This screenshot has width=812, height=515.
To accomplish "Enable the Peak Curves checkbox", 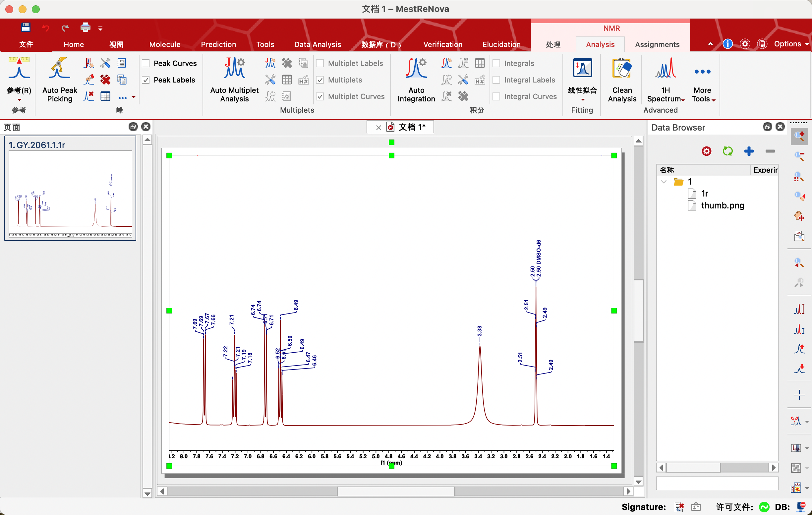I will [146, 63].
